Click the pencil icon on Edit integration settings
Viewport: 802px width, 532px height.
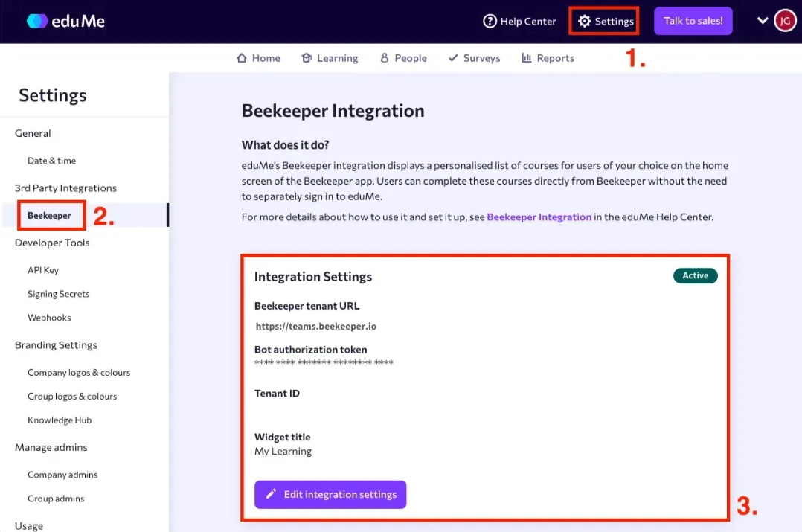(271, 493)
